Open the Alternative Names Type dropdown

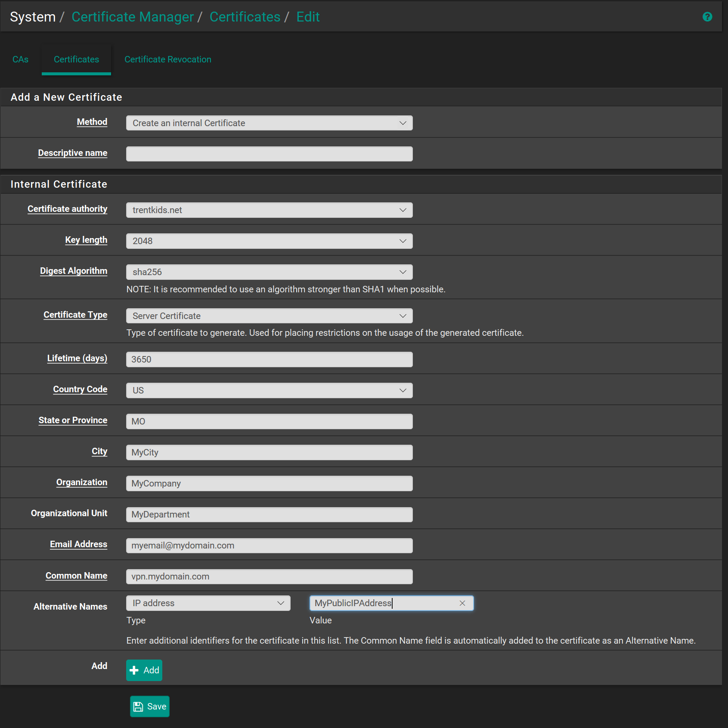[x=208, y=603]
